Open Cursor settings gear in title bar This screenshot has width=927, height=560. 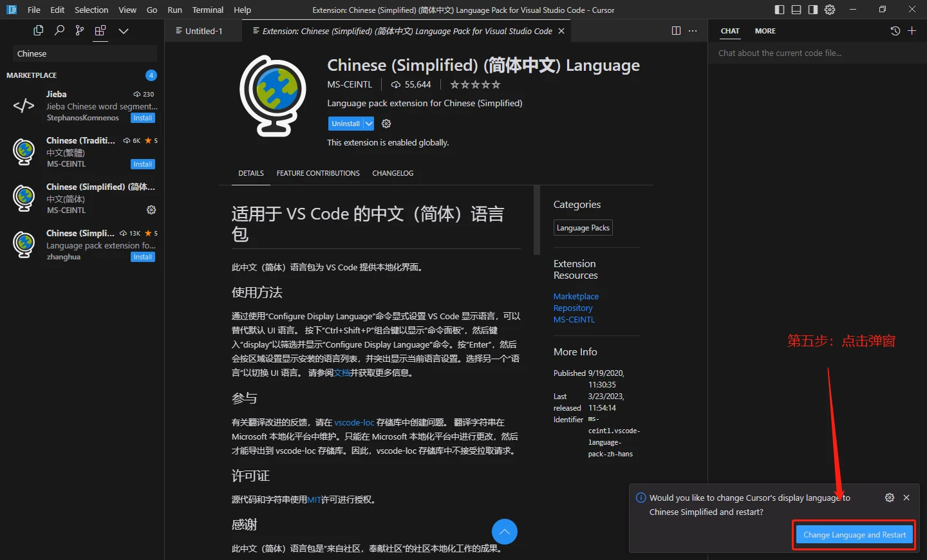point(830,10)
